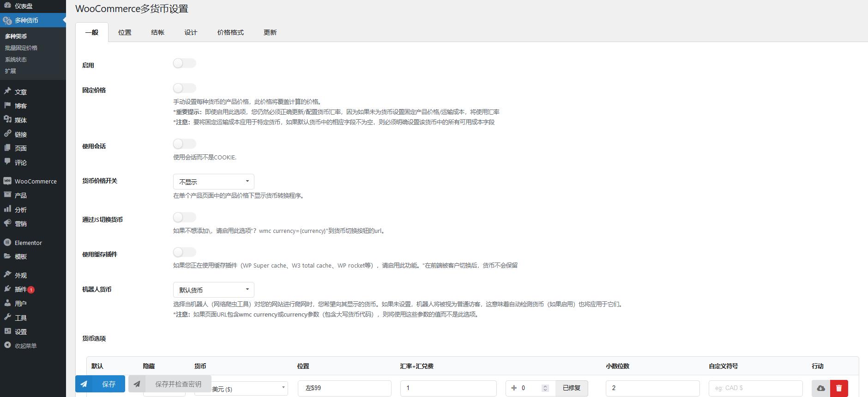Image resolution: width=868 pixels, height=397 pixels.
Task: Click the blue 保存 save button
Action: [100, 384]
